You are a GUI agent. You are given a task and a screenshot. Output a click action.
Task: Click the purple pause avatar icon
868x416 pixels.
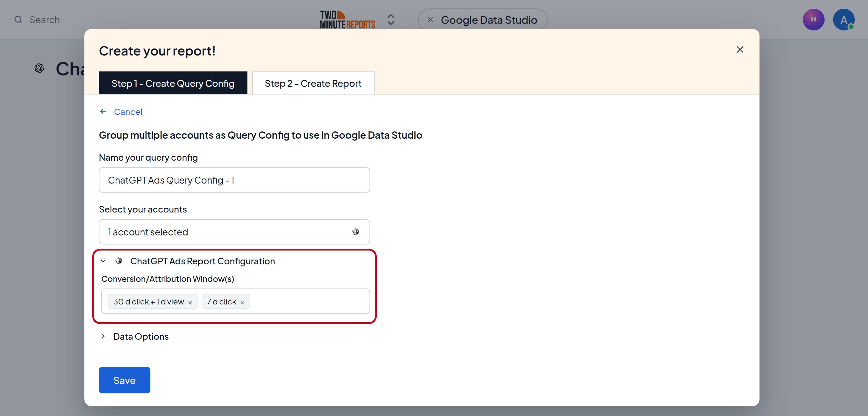pos(813,20)
